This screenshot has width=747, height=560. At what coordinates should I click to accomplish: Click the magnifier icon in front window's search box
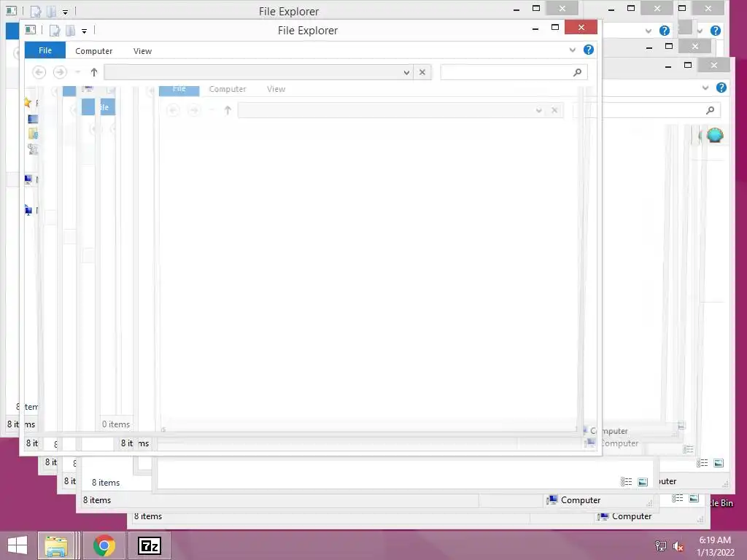point(578,72)
